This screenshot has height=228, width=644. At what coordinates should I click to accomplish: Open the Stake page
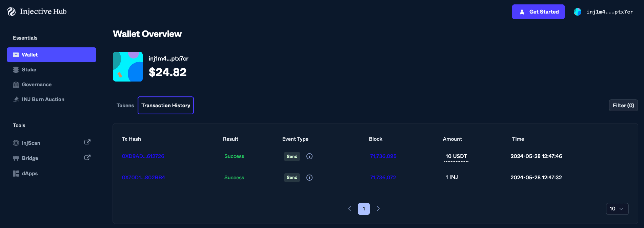pyautogui.click(x=52, y=70)
